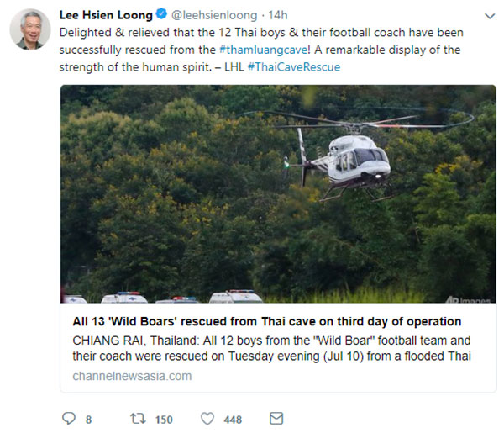Click the reply count of 8

(89, 419)
